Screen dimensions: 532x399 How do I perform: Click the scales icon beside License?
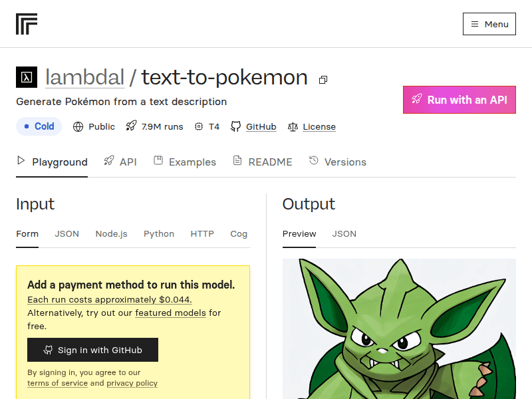pos(293,126)
